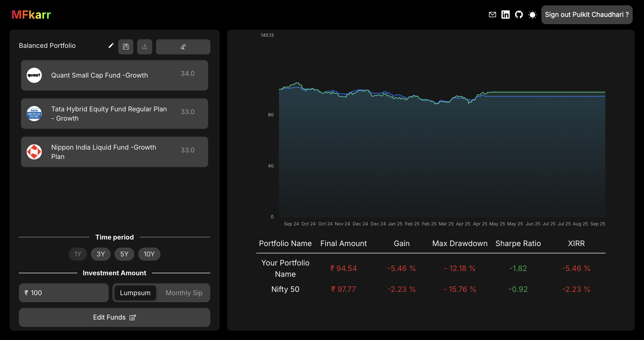Click the XIRR column header

click(x=576, y=243)
